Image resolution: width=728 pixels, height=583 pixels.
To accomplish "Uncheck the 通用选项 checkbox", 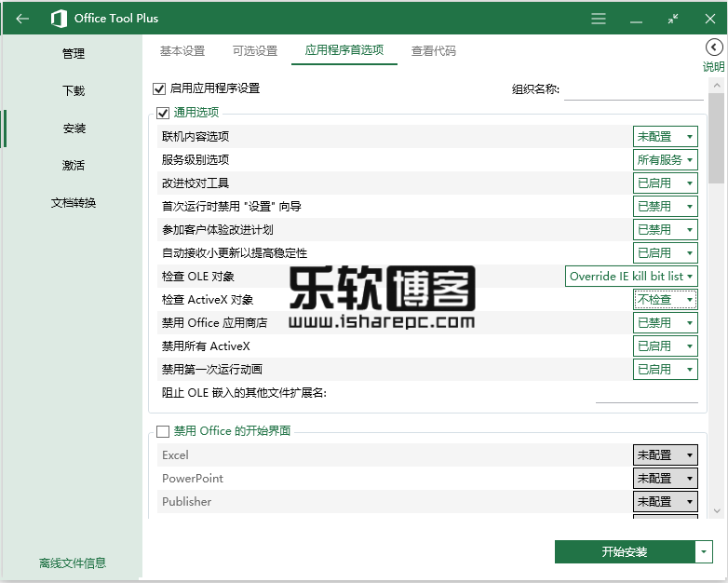I will pyautogui.click(x=163, y=113).
